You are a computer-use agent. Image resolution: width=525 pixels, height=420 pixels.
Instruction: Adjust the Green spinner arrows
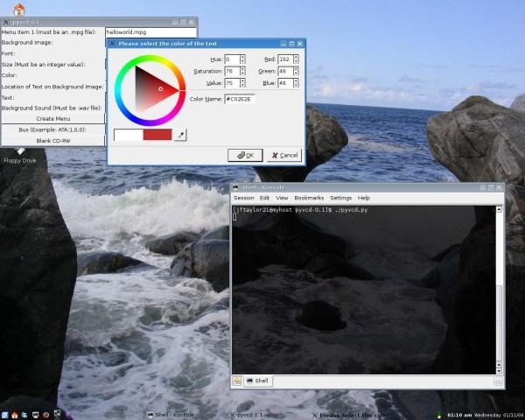(x=296, y=71)
